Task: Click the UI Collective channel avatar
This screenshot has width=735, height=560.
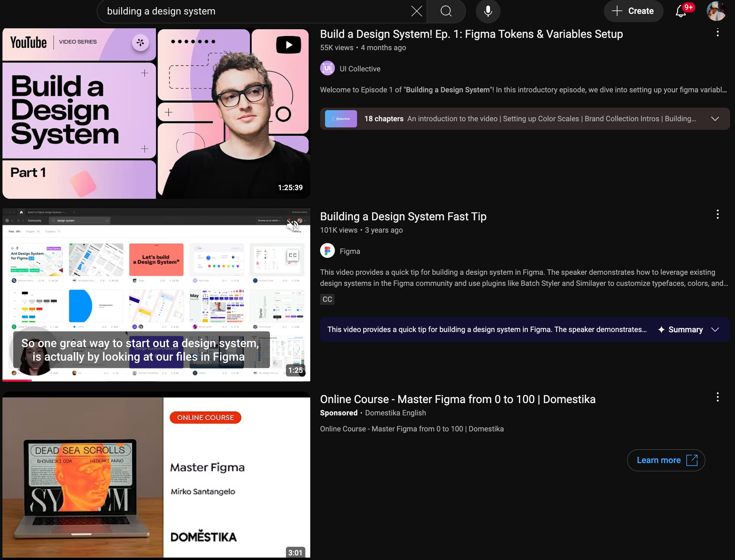Action: [327, 68]
